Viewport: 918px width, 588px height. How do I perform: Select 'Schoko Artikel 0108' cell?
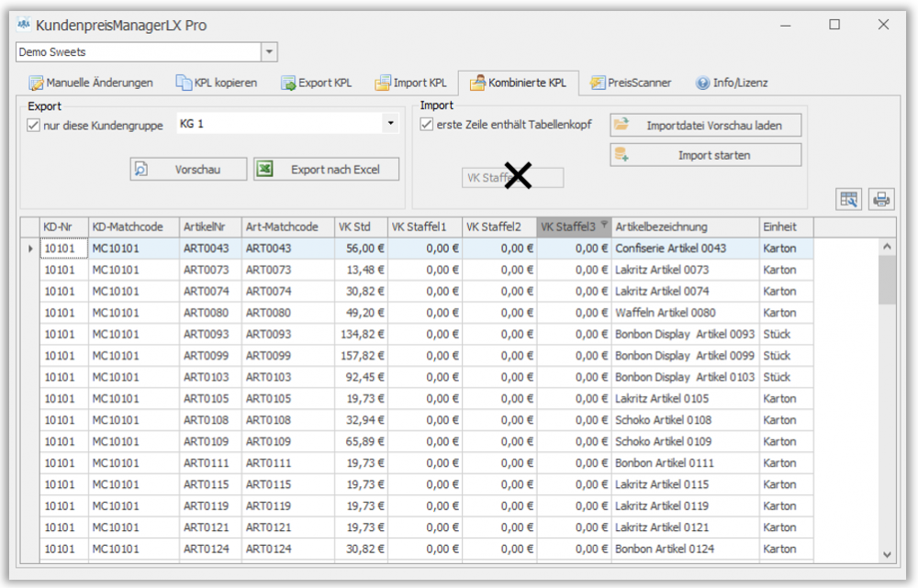pos(685,420)
